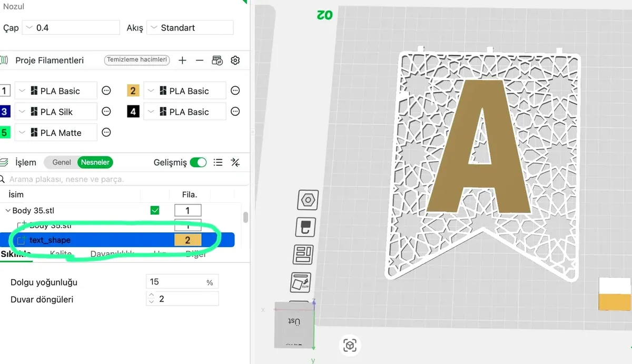Image resolution: width=632 pixels, height=364 pixels.
Task: Remove a filament with the minus icon
Action: 200,61
